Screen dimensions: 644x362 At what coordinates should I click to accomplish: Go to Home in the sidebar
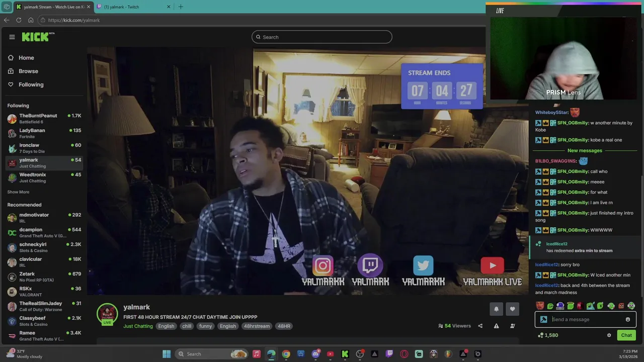coord(26,58)
